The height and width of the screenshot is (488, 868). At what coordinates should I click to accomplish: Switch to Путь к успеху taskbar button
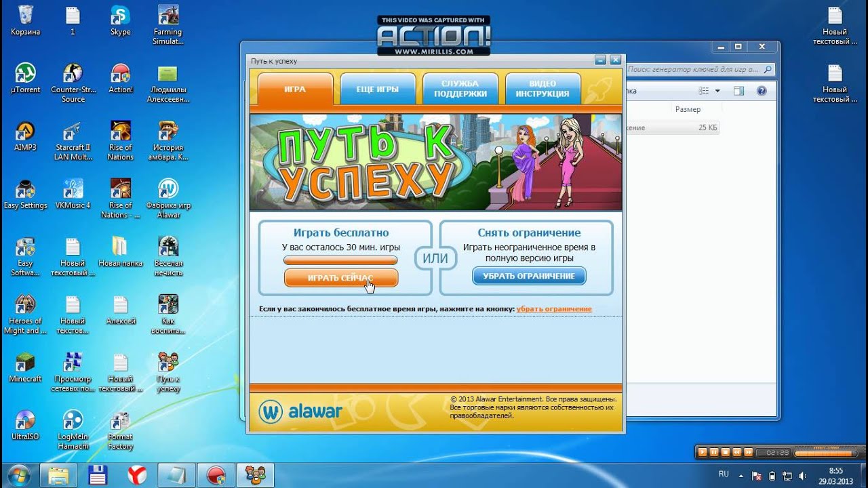[x=255, y=474]
